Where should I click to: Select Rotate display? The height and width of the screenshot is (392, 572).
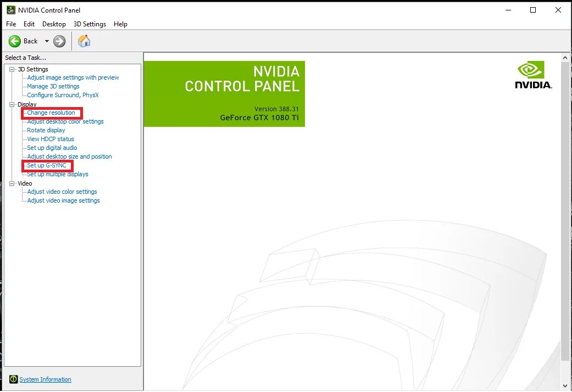click(46, 130)
